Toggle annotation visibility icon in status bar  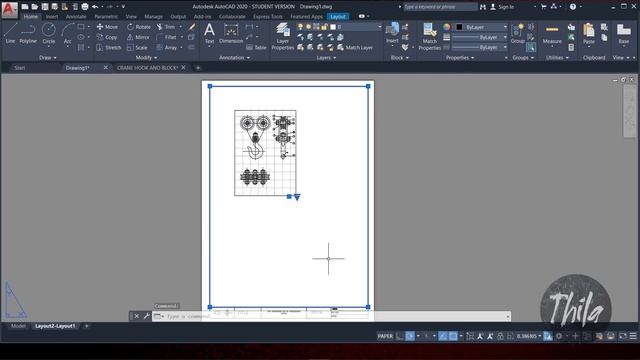click(x=480, y=336)
